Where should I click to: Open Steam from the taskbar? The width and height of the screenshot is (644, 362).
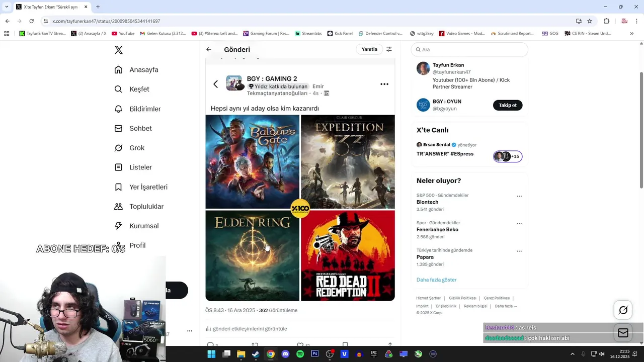pos(256,354)
